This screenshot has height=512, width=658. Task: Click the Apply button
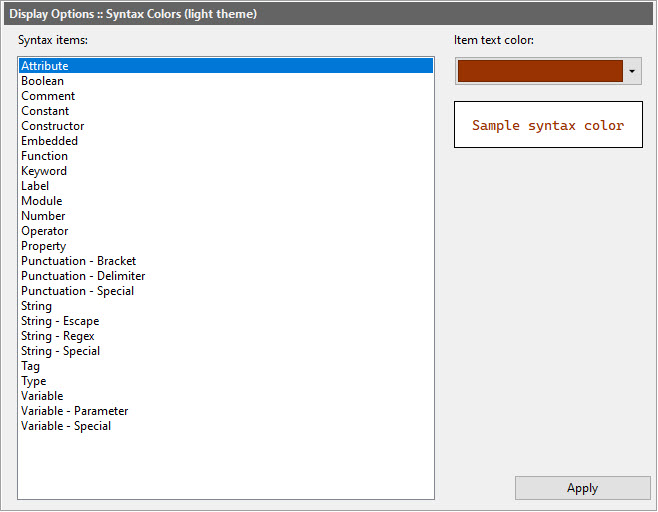(x=582, y=488)
